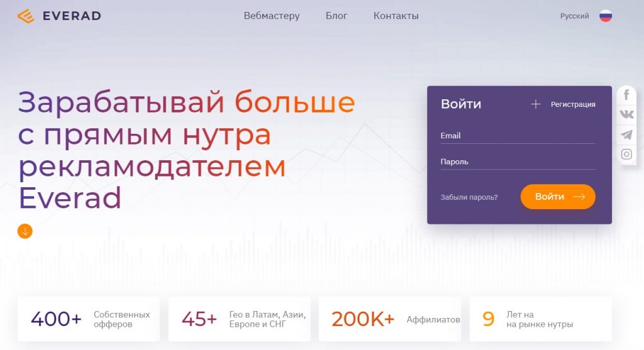The image size is (644, 350).
Task: Click the headline word Everad
Action: pos(70,198)
